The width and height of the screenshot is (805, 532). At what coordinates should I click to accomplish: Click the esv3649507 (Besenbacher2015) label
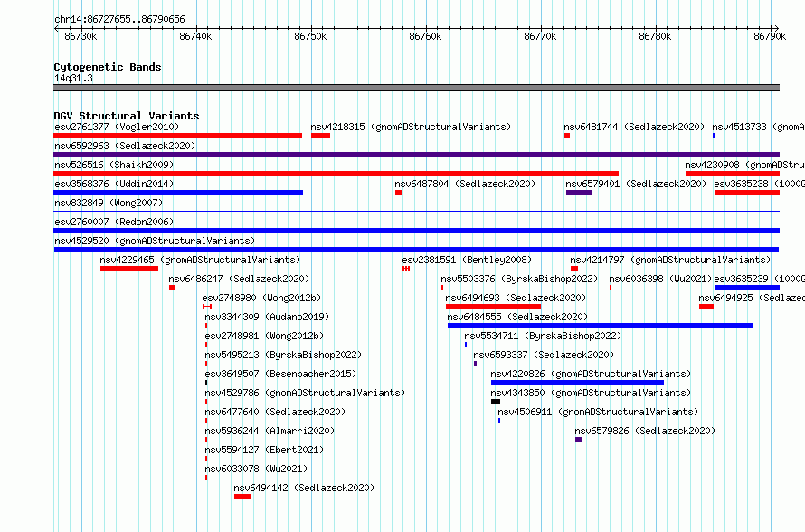tap(280, 374)
